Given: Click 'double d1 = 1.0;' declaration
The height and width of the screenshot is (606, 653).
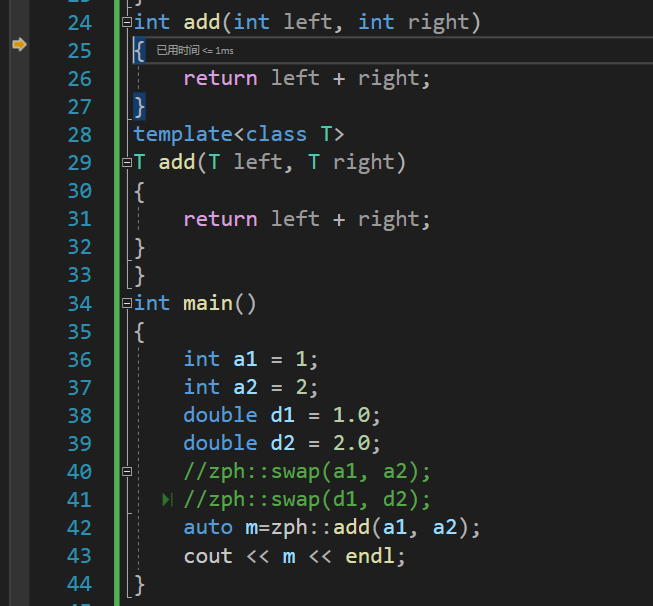Looking at the screenshot, I should click(282, 415).
